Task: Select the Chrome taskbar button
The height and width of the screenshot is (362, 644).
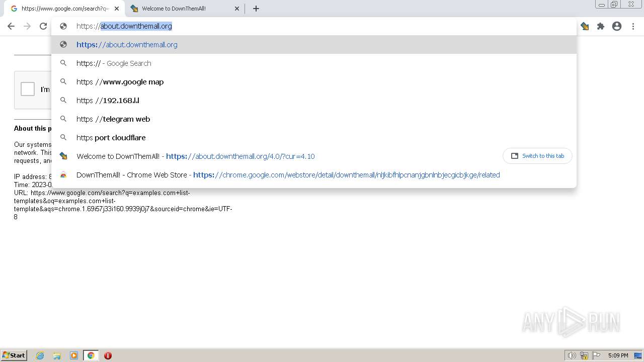Action: pyautogui.click(x=91, y=355)
